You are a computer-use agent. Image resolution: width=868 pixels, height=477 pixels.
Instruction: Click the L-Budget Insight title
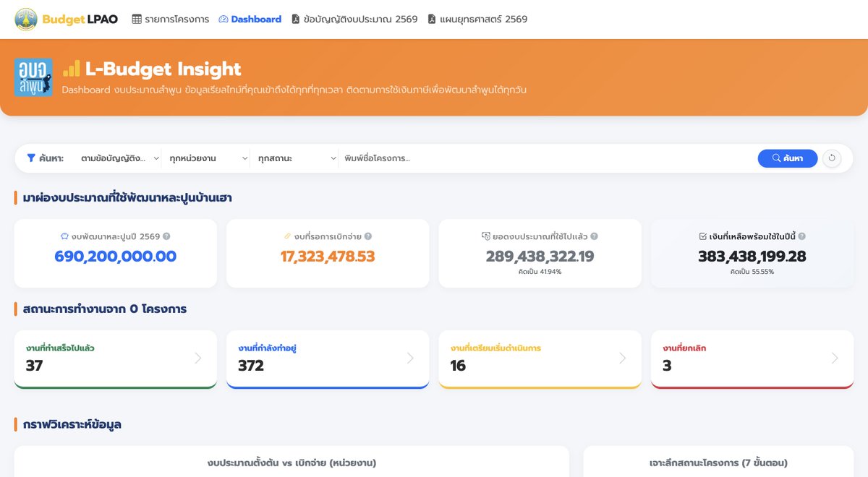click(x=163, y=69)
